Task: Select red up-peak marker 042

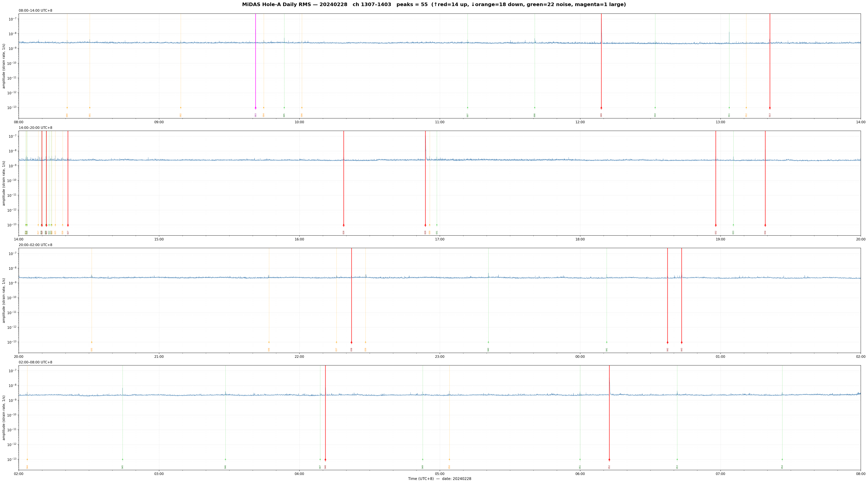Action: [668, 342]
